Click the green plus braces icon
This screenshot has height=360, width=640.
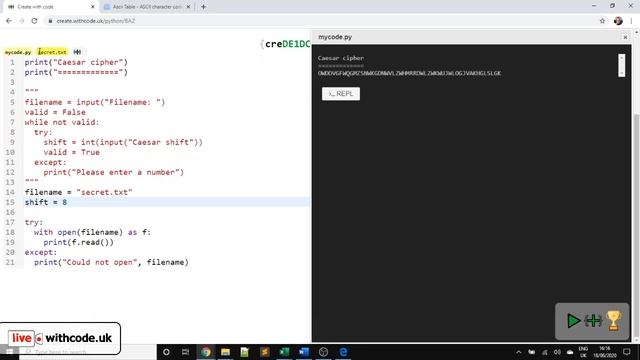(593, 321)
